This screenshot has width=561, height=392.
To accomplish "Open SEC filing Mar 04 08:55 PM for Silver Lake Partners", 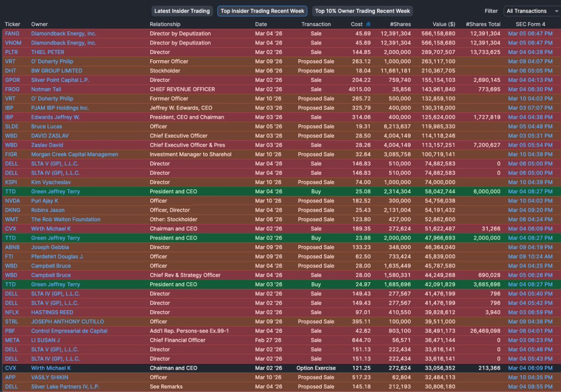I will tap(530, 387).
